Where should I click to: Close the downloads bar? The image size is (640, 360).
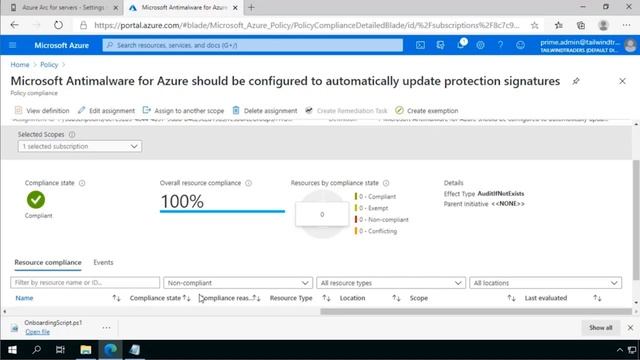coord(630,328)
